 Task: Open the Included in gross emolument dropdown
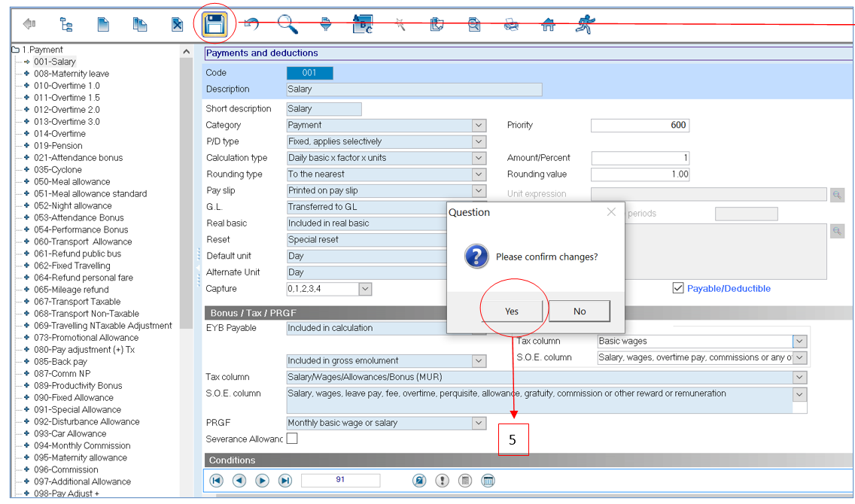(x=479, y=361)
